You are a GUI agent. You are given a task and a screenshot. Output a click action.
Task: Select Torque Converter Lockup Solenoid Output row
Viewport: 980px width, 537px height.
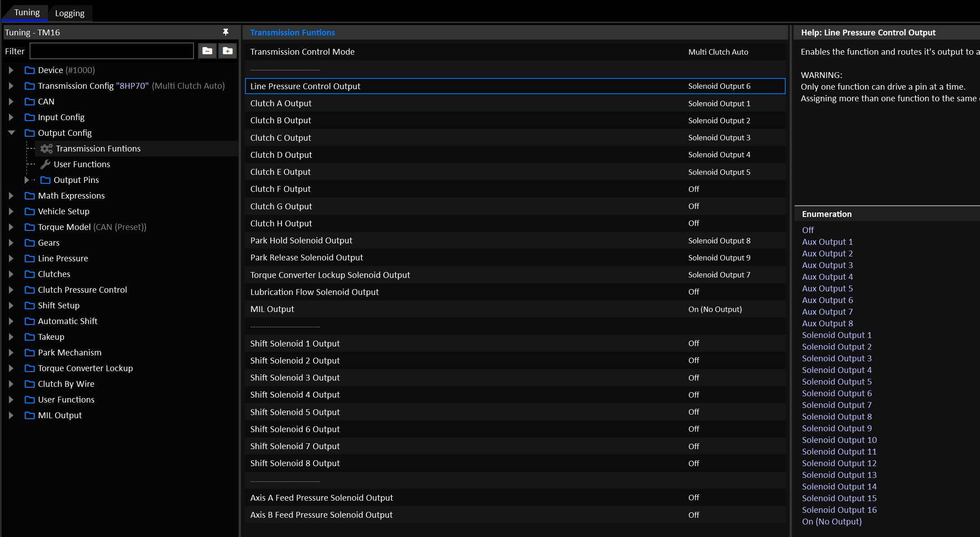click(x=515, y=275)
